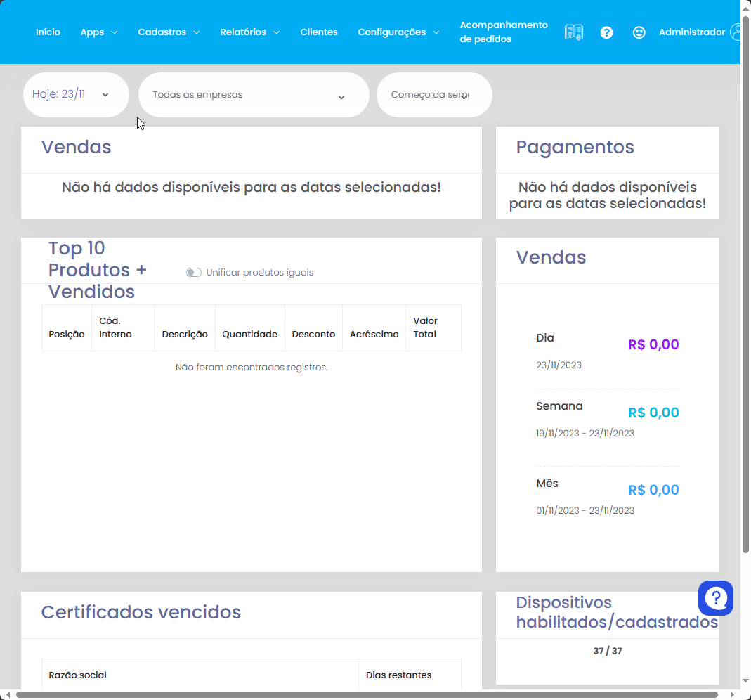Click the Mês sales value R$ 0,00
The width and height of the screenshot is (751, 700).
(x=653, y=490)
